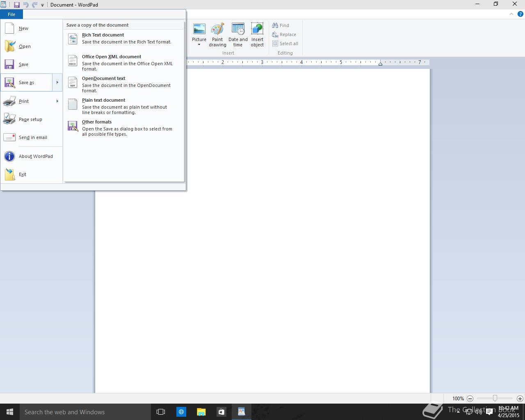The width and height of the screenshot is (525, 420).
Task: Open the Store from the taskbar
Action: [x=221, y=412]
